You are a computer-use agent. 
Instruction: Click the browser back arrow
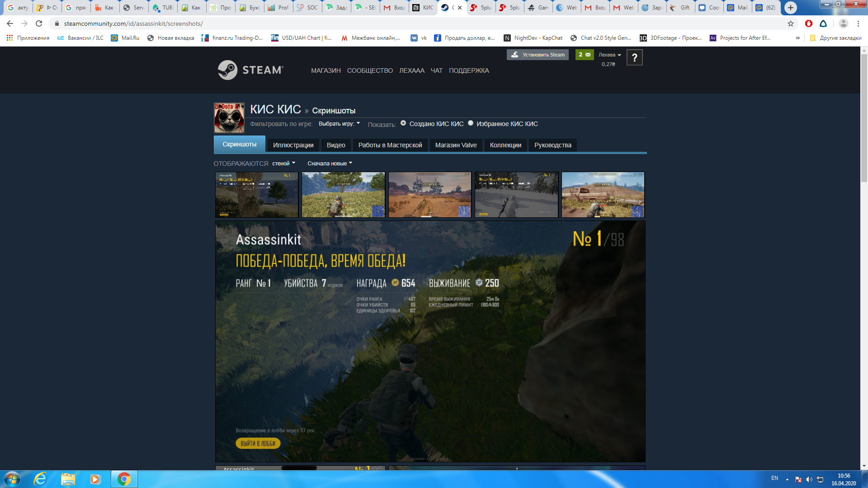point(10,23)
